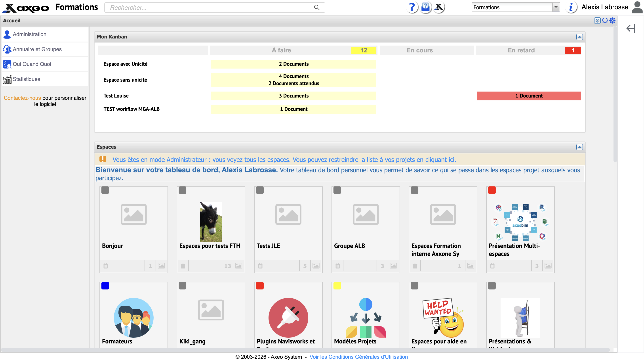Open the axeobim thumbnail image
This screenshot has height=364, width=644.
520,222
